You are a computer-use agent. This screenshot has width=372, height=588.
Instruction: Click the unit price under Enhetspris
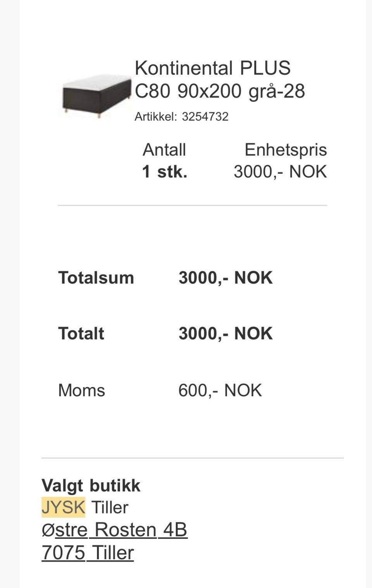pos(280,171)
